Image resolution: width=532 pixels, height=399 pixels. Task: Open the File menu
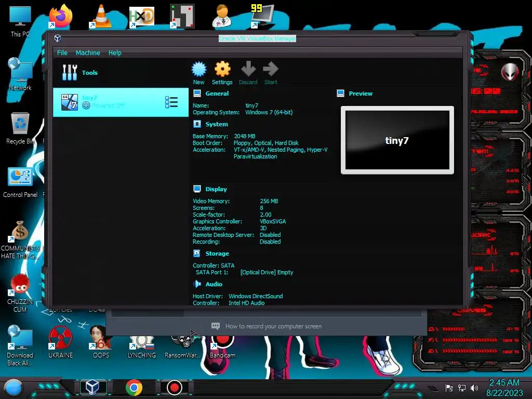62,53
